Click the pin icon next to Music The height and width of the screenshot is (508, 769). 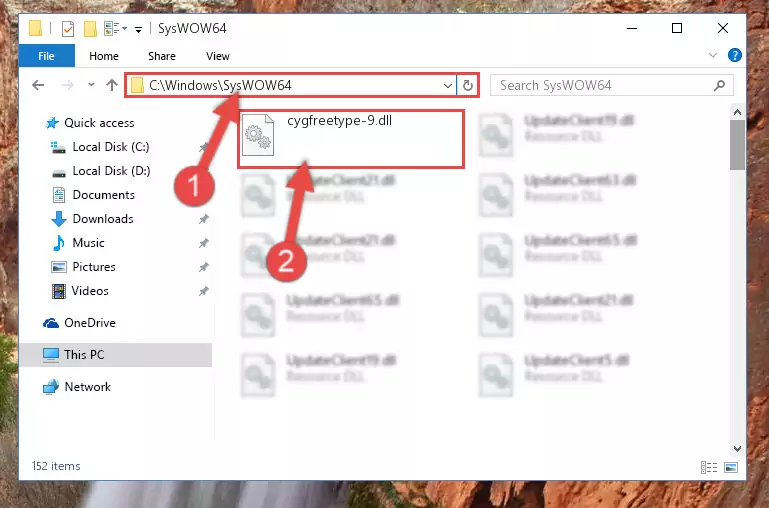(204, 243)
